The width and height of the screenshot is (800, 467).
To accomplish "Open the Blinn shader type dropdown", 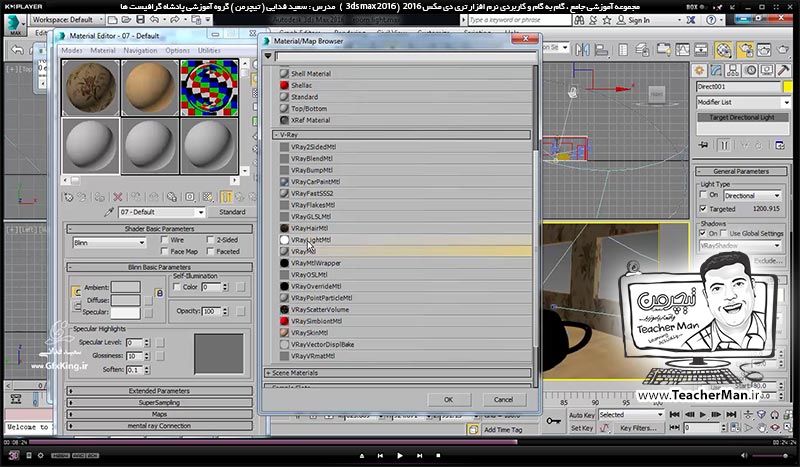I will point(109,243).
